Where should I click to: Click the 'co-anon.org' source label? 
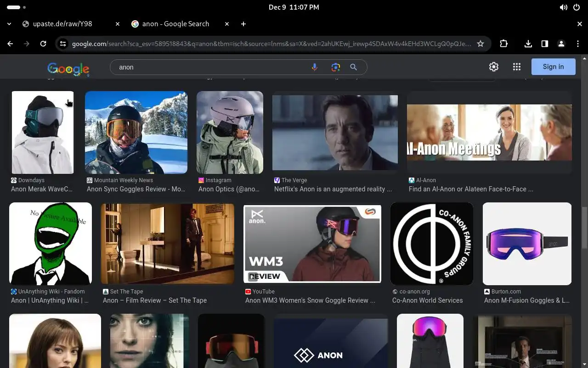coord(415,292)
